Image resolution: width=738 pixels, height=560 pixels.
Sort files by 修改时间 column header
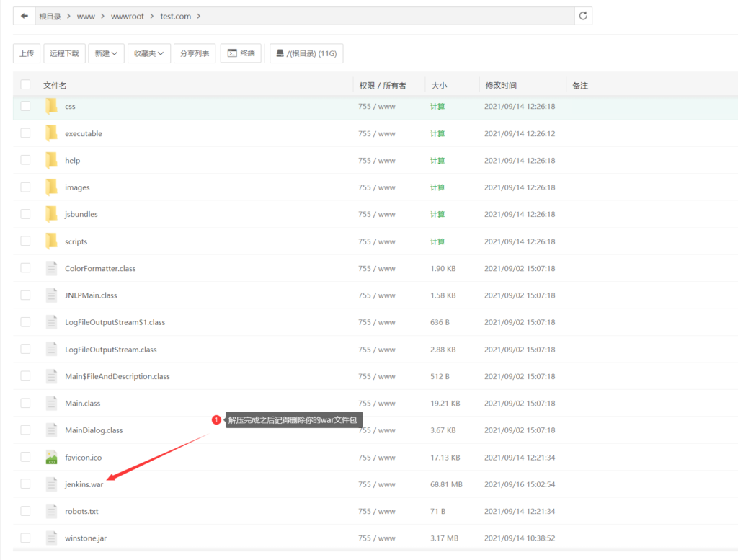tap(501, 86)
